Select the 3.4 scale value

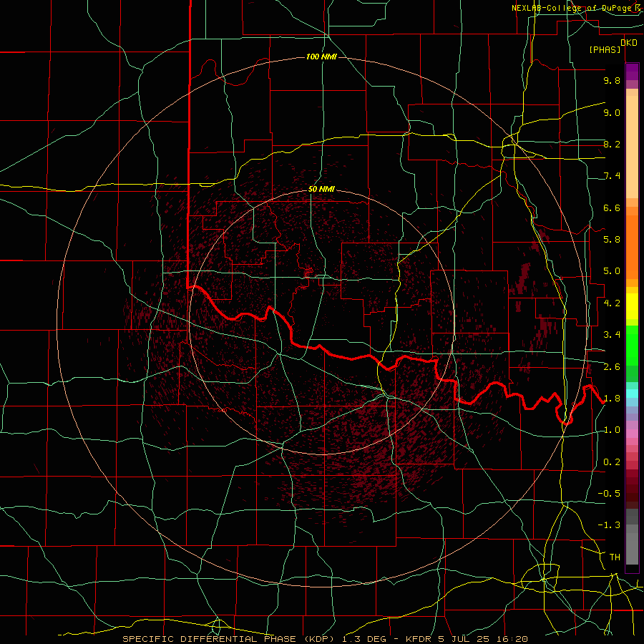(612, 335)
